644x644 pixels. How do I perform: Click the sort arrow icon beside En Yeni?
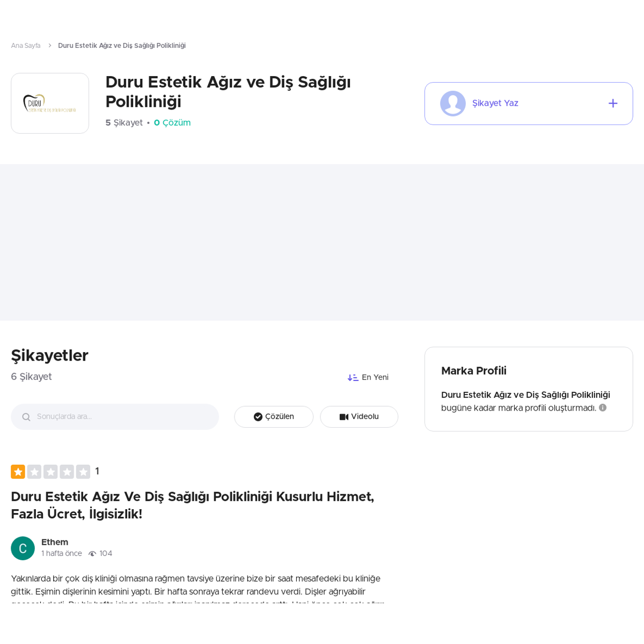[x=353, y=377]
